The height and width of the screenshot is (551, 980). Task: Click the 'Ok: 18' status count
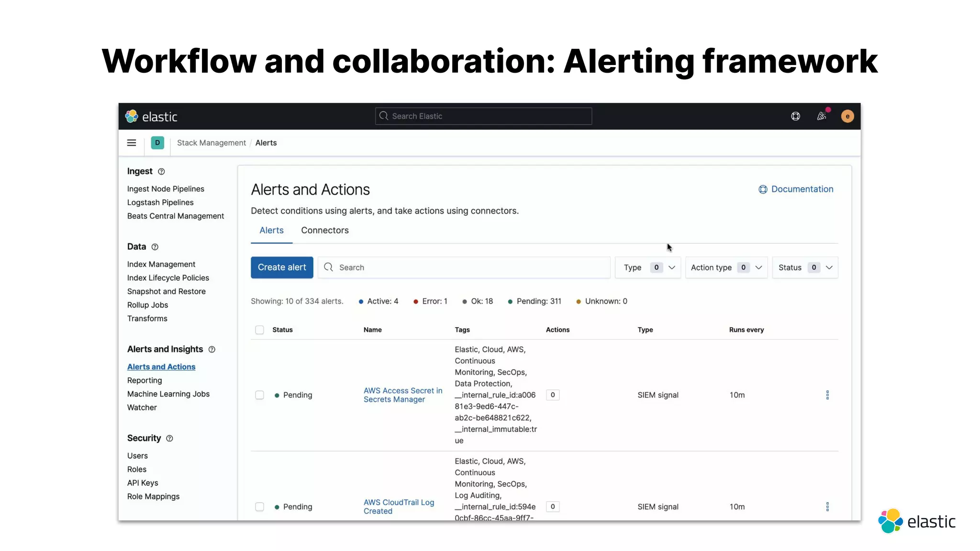tap(478, 301)
